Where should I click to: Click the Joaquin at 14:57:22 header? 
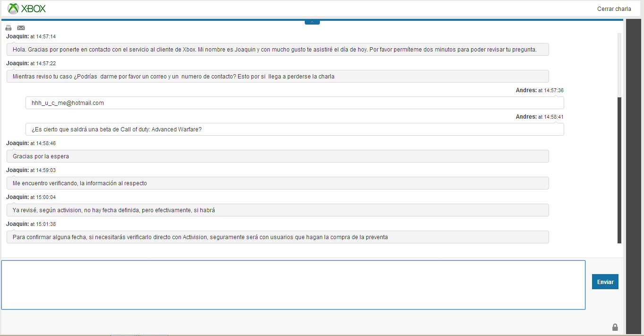click(31, 63)
